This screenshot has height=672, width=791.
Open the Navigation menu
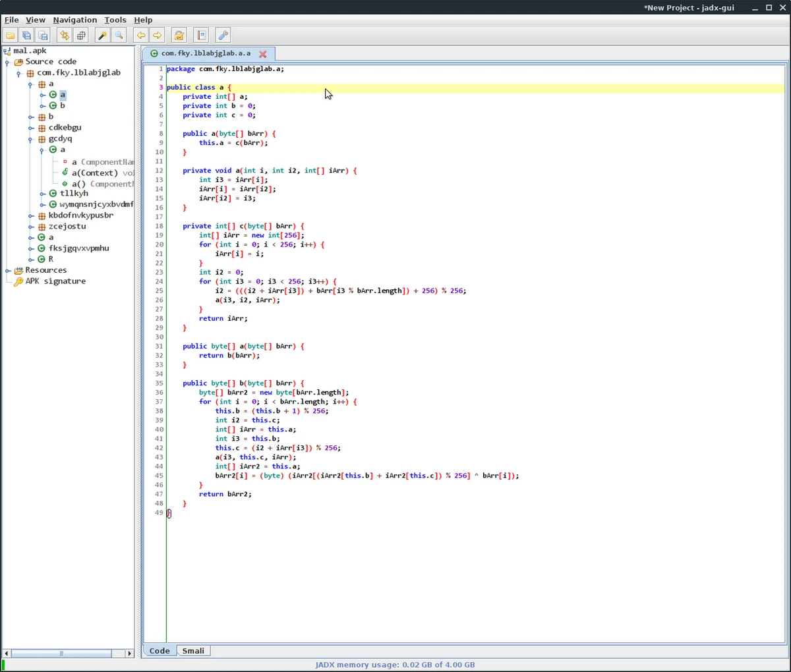[x=74, y=20]
